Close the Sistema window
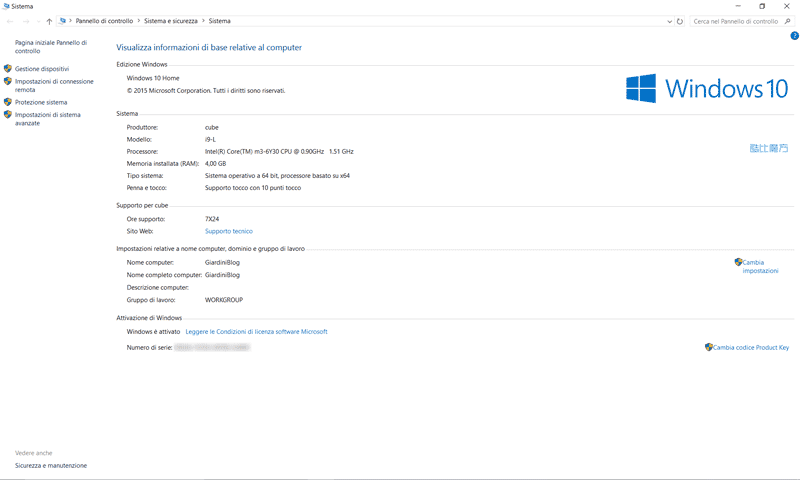 pyautogui.click(x=787, y=6)
